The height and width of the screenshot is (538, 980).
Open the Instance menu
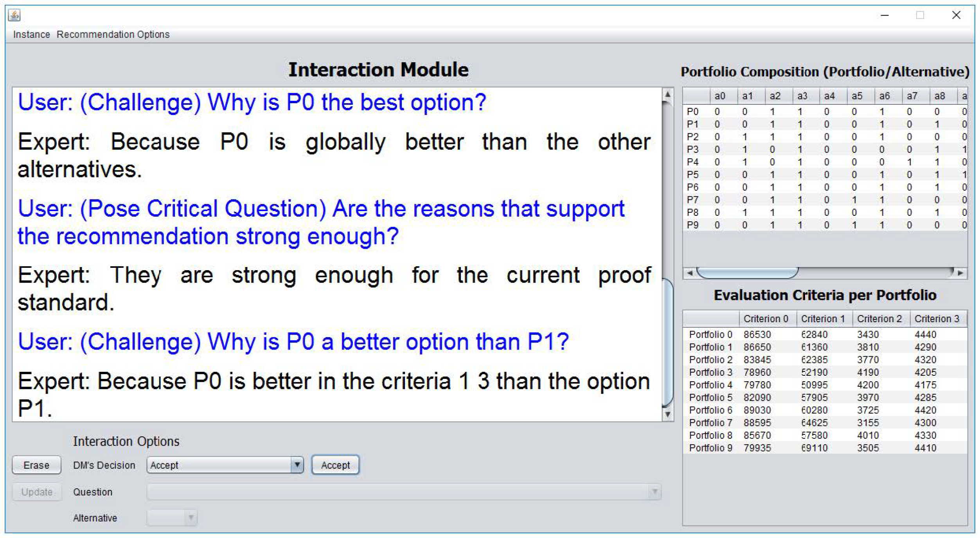(31, 34)
